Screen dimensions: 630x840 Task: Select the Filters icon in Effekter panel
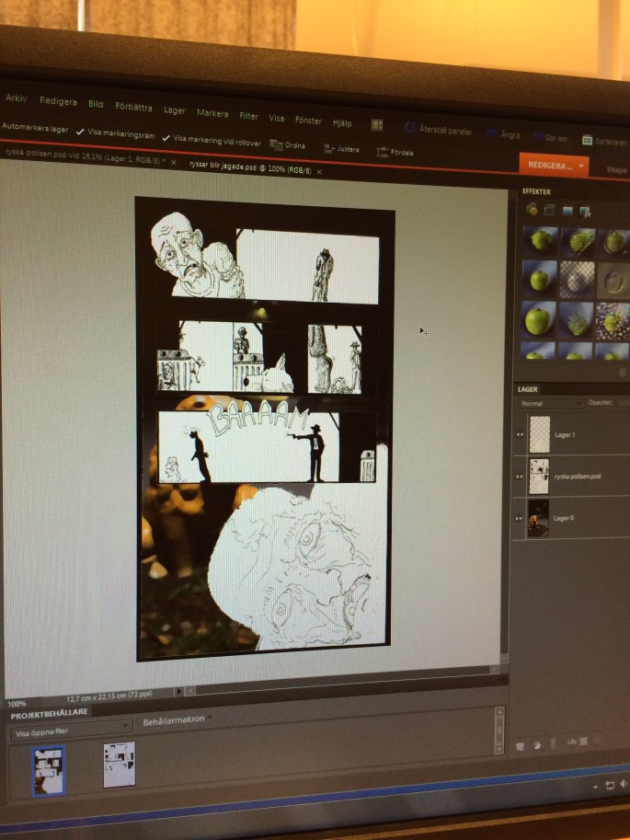point(533,210)
